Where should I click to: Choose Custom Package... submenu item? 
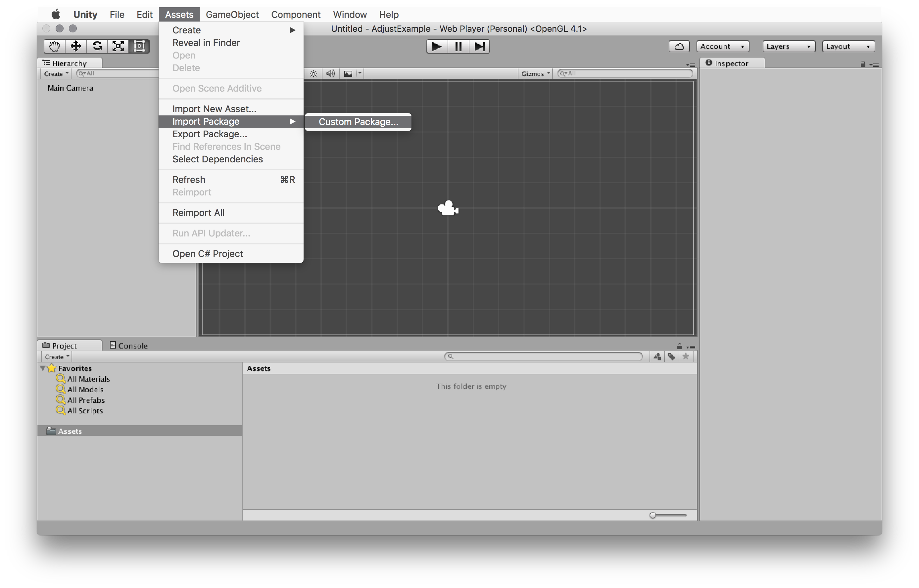click(358, 122)
